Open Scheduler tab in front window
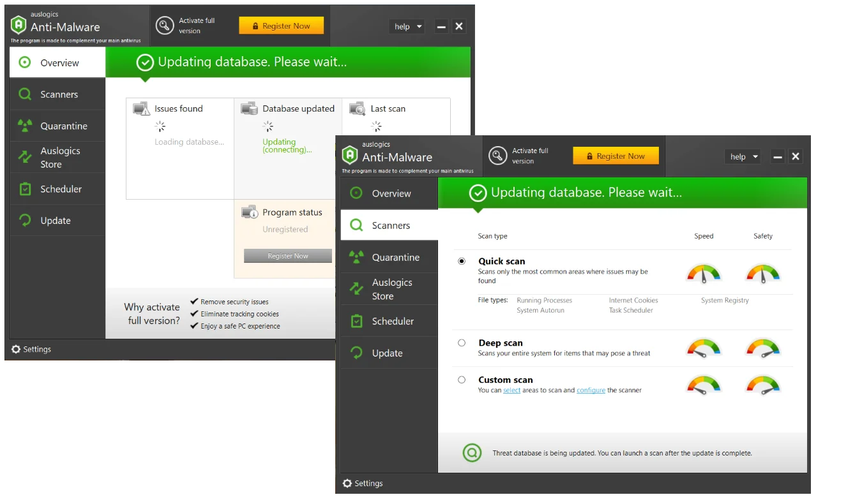Viewport: 862px width, 504px height. coord(389,321)
